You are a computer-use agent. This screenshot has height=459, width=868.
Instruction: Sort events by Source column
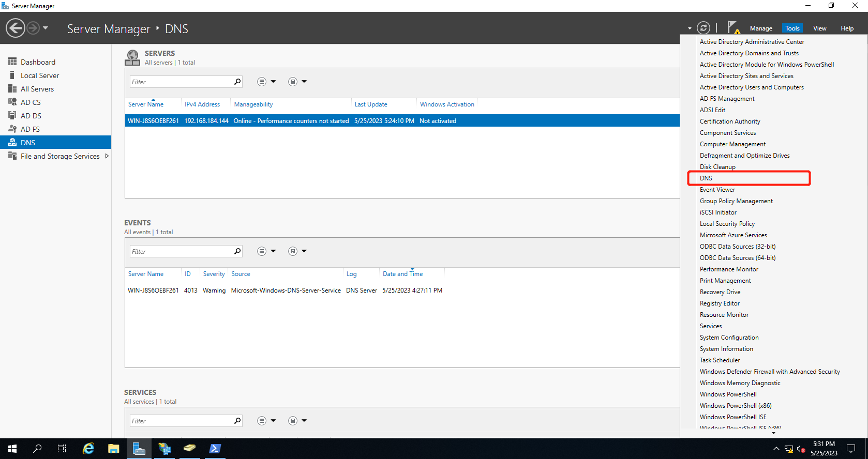241,274
